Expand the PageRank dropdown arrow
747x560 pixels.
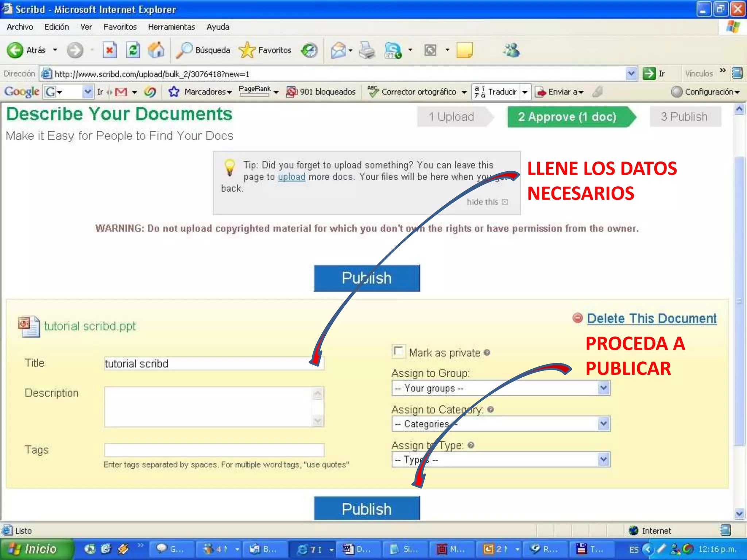[x=276, y=93]
